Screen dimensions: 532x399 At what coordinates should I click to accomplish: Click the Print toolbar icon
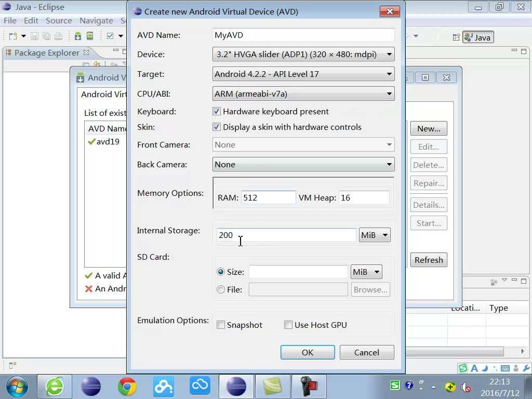pos(58,36)
